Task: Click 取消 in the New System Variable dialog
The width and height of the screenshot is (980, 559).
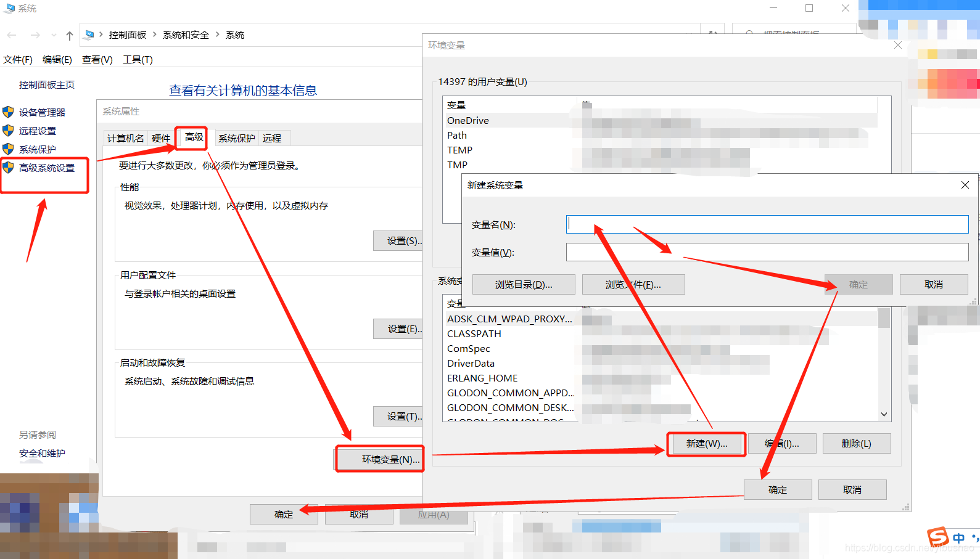Action: [x=934, y=285]
